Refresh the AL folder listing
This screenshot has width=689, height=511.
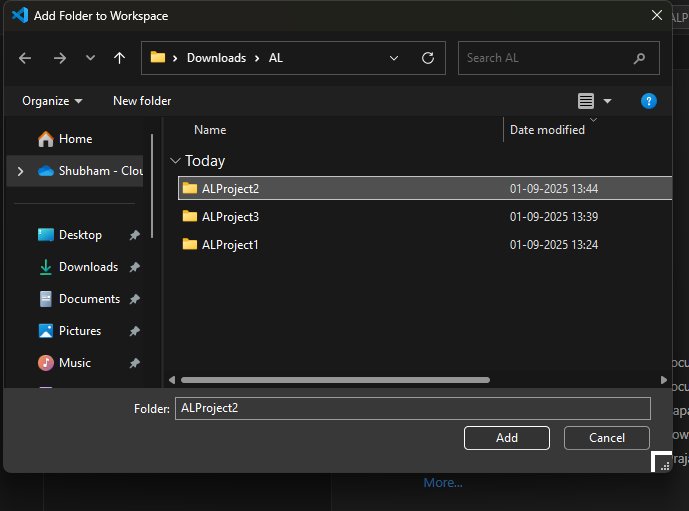click(428, 58)
